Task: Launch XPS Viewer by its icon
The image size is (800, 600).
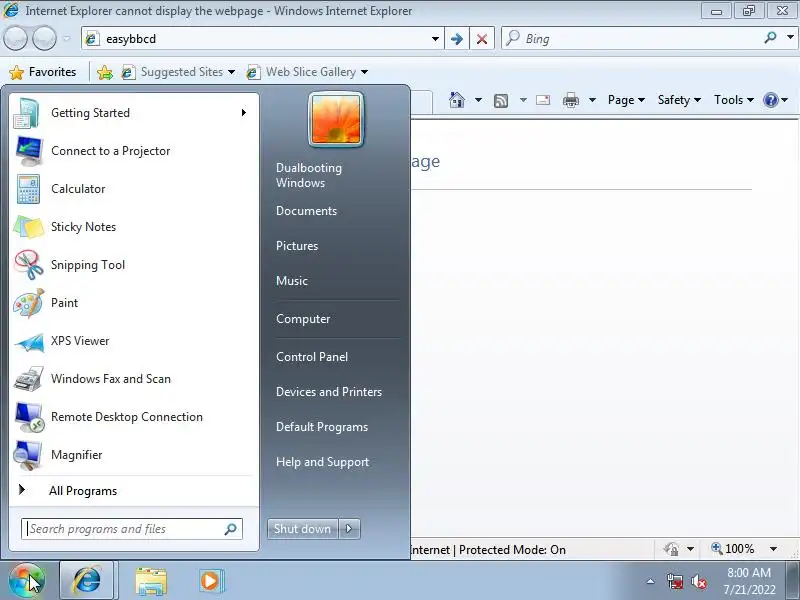Action: [29, 341]
